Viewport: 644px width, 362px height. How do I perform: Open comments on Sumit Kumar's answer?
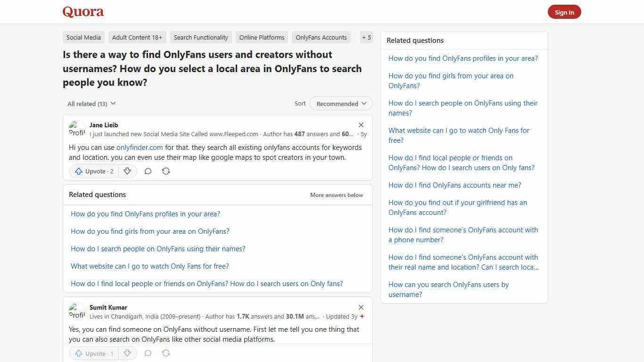[x=148, y=353]
